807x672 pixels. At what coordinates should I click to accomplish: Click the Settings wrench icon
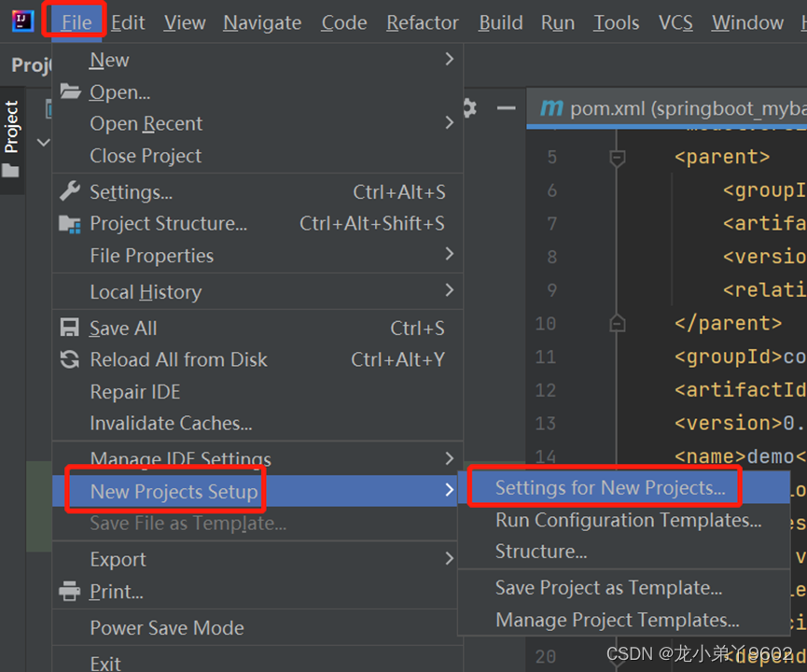tap(70, 191)
